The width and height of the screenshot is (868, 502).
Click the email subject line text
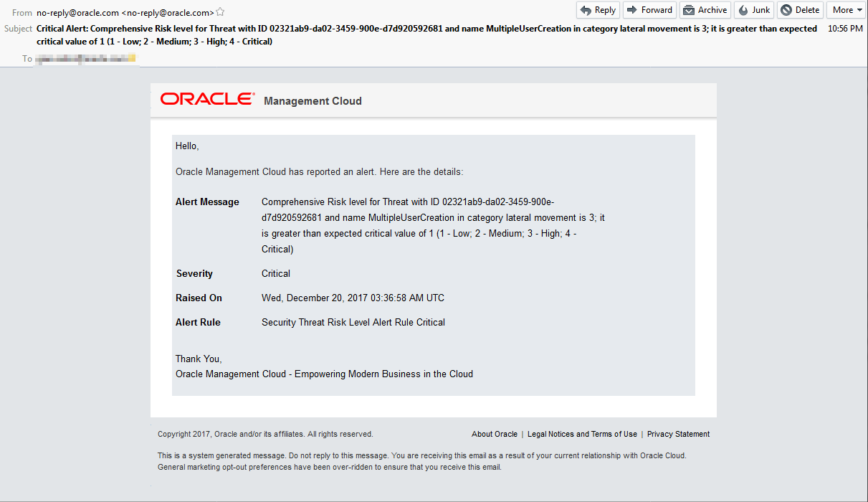pos(426,35)
